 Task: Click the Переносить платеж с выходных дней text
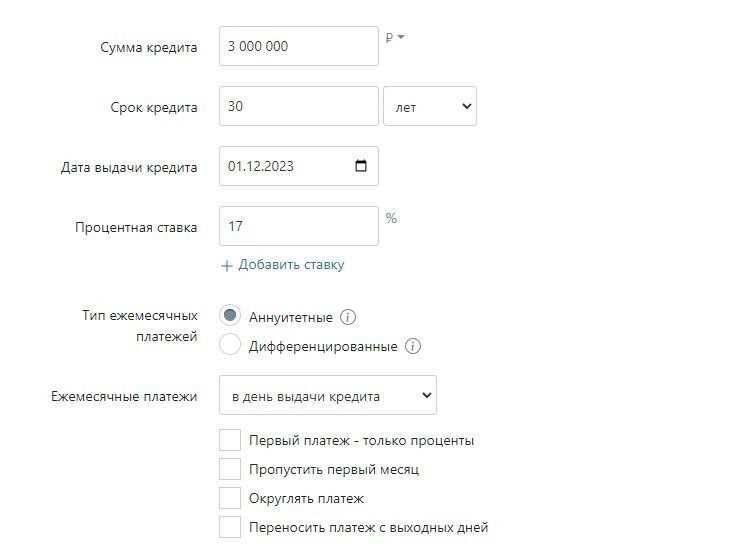[x=369, y=527]
